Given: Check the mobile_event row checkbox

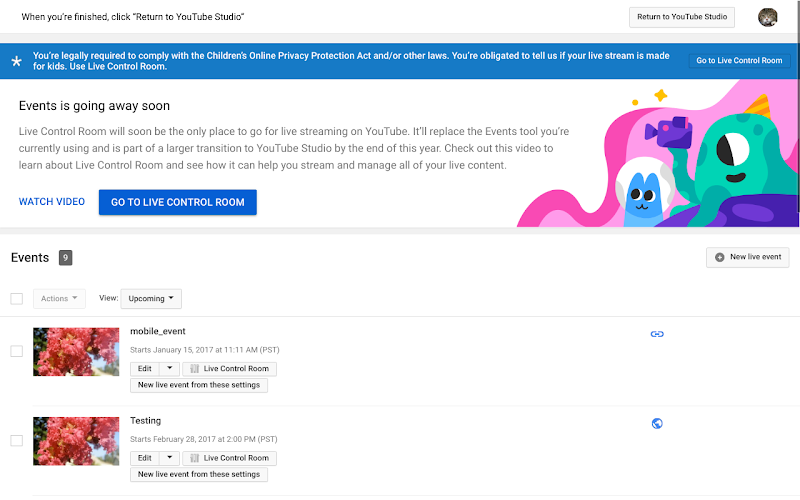Looking at the screenshot, I should coord(17,351).
